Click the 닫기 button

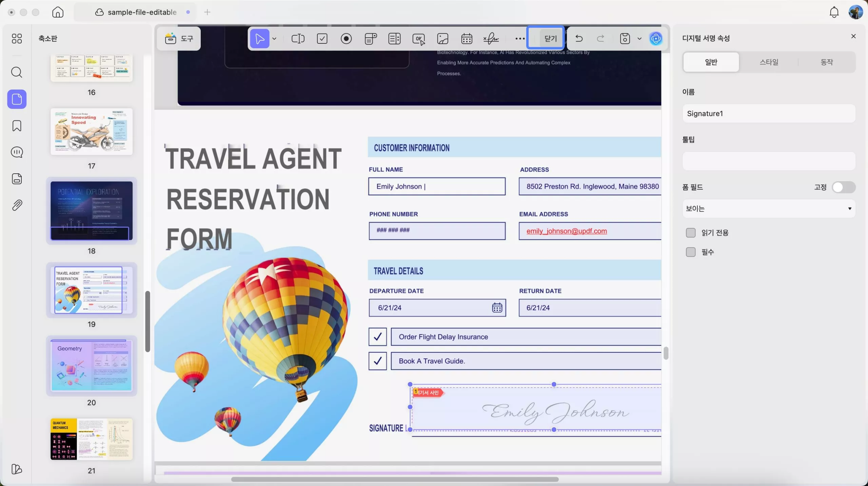tap(550, 39)
